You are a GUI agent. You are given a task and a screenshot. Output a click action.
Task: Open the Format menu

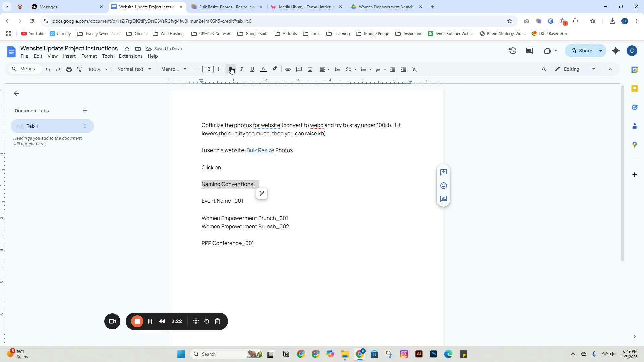click(x=89, y=56)
